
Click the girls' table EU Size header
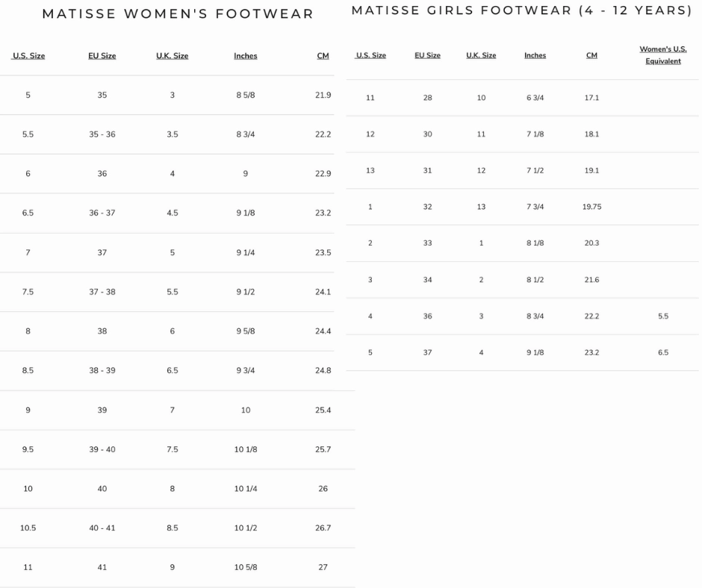(x=427, y=55)
